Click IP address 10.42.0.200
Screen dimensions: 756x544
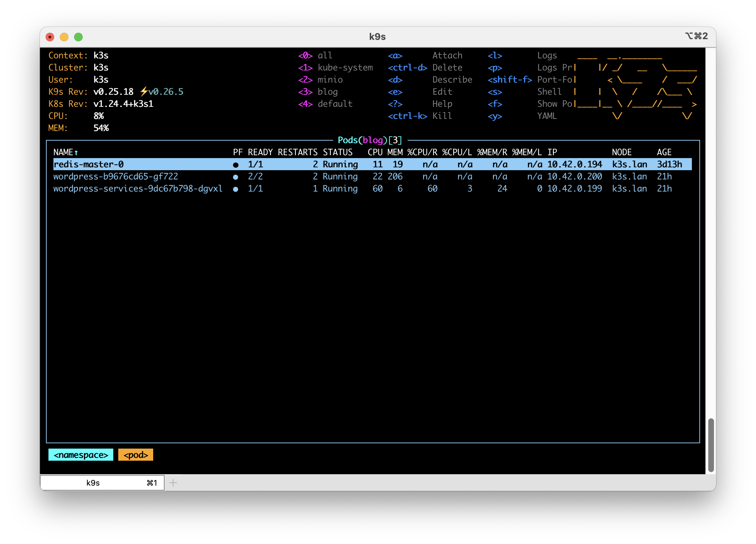[x=574, y=176]
